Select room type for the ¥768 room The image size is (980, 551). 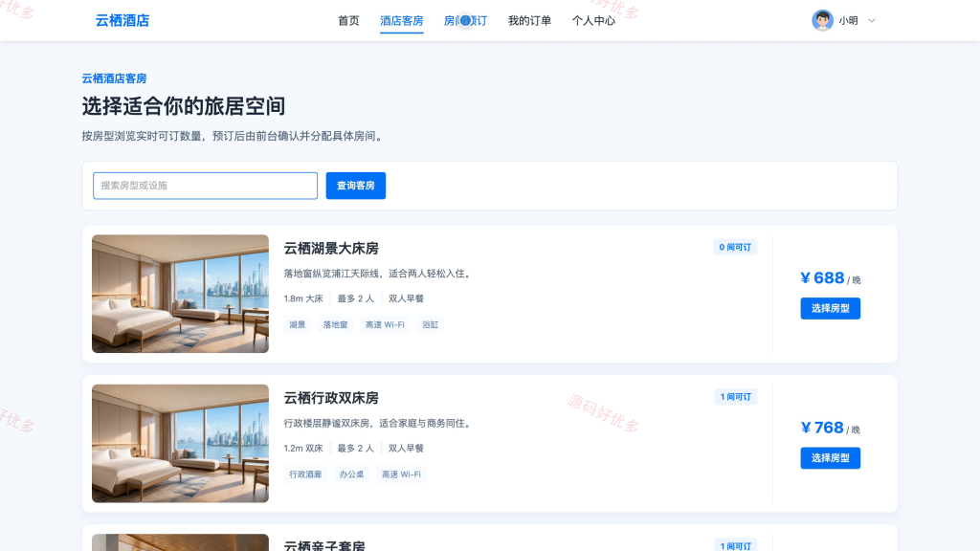coord(830,458)
